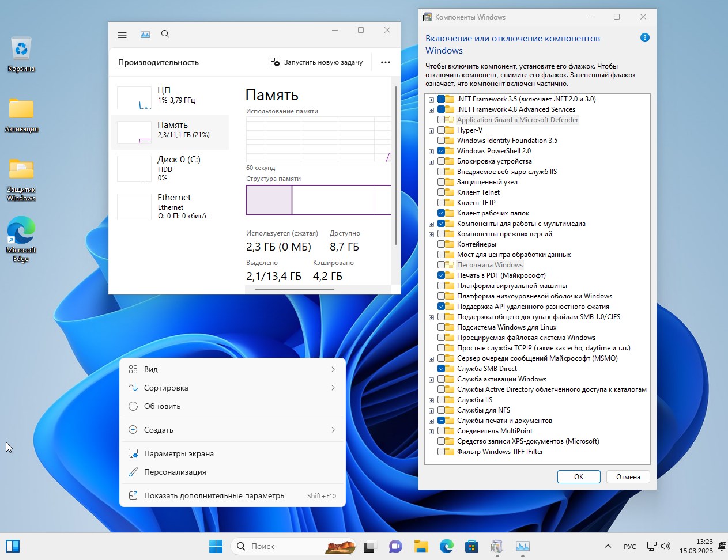Expand Службы печати и документов
Image resolution: width=728 pixels, height=560 pixels.
tap(431, 421)
